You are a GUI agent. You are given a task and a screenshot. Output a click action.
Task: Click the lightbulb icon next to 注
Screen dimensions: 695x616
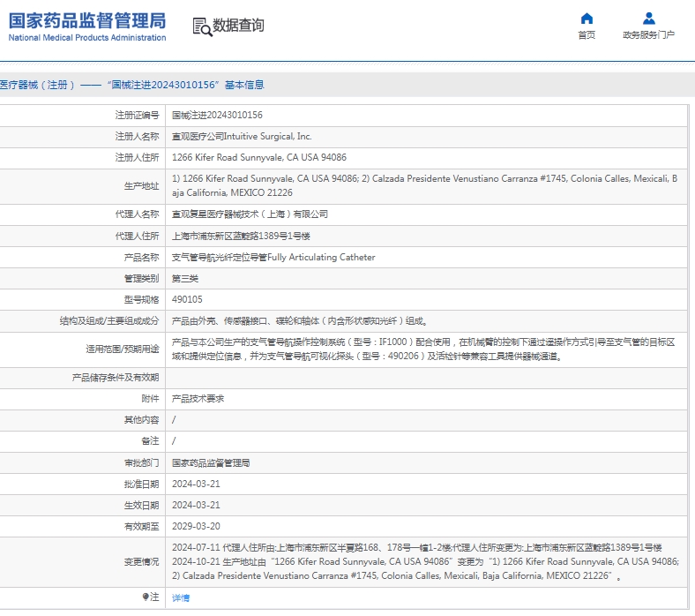146,597
